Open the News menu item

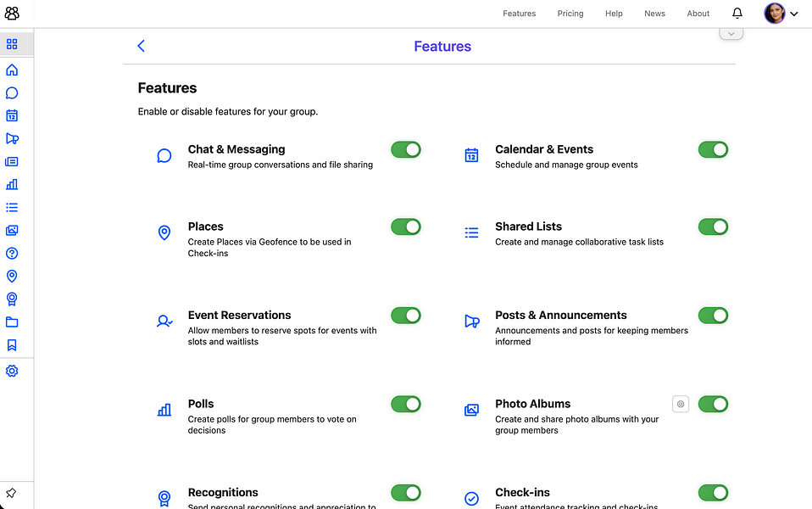point(654,14)
